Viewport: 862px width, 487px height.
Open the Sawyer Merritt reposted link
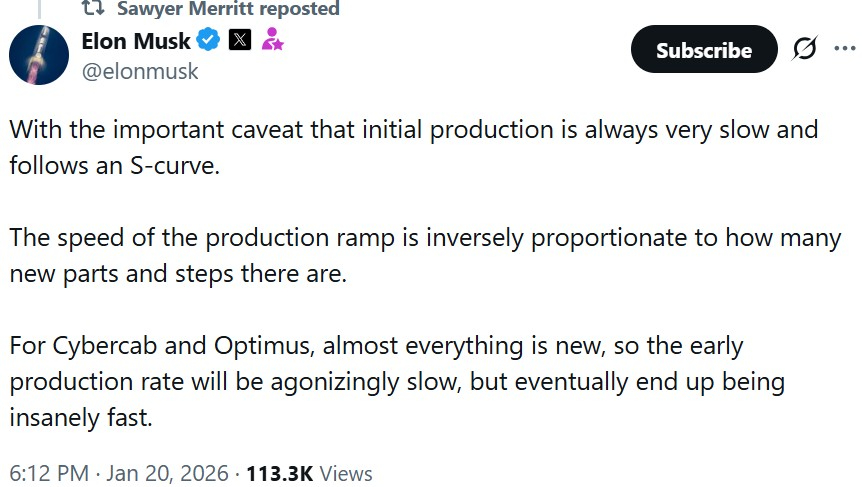click(x=228, y=9)
